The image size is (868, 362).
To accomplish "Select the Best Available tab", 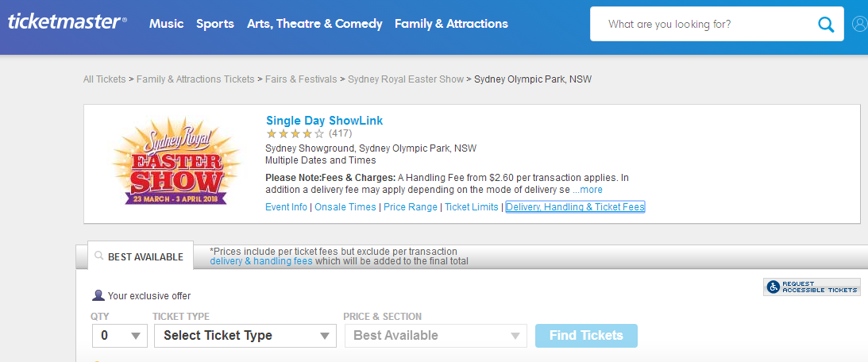I will point(141,256).
